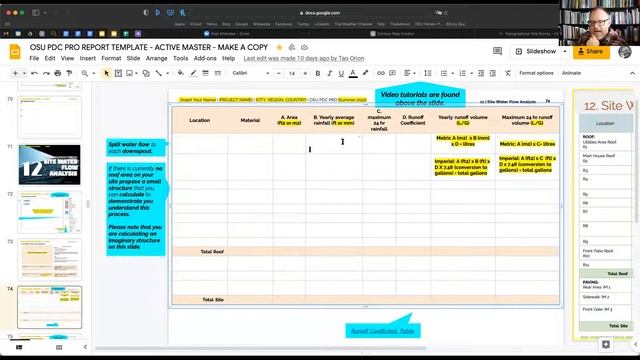
Task: Open the View menu
Action: point(67,58)
